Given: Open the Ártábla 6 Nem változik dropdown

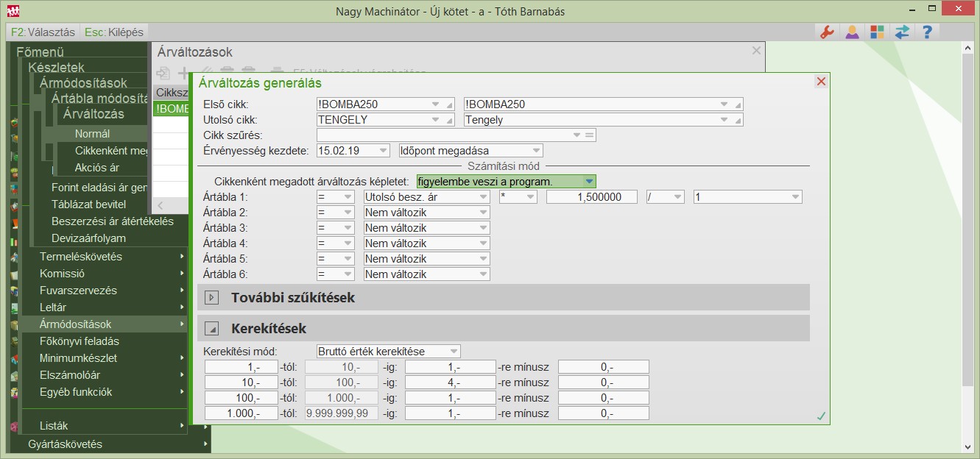Looking at the screenshot, I should tap(483, 274).
